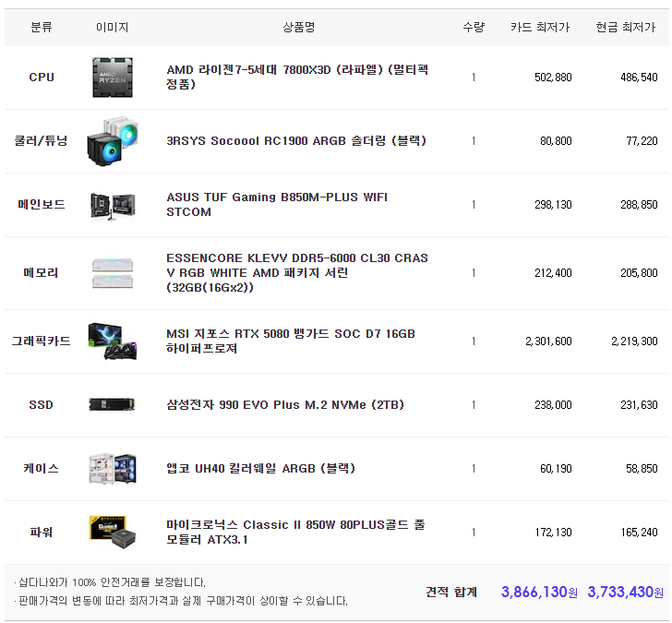Open ESSENCORE KLEVV DDR5-6000 product link

tap(297, 272)
